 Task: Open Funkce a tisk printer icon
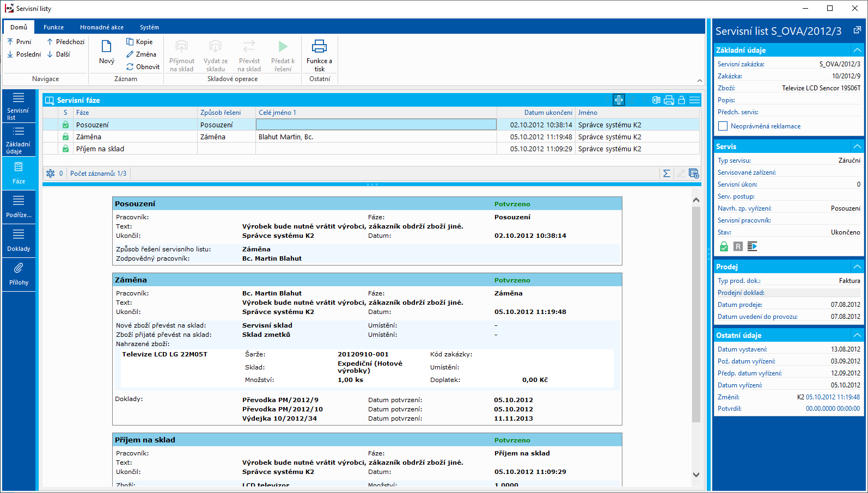(x=319, y=47)
